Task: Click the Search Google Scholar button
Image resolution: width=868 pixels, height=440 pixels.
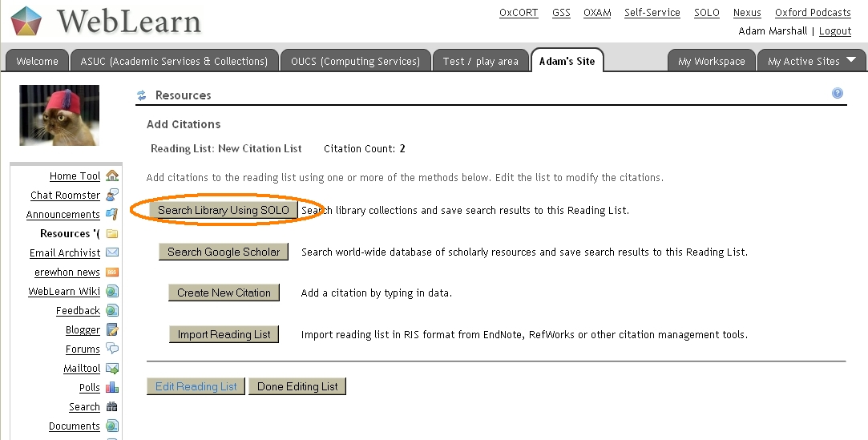Action: pos(224,252)
